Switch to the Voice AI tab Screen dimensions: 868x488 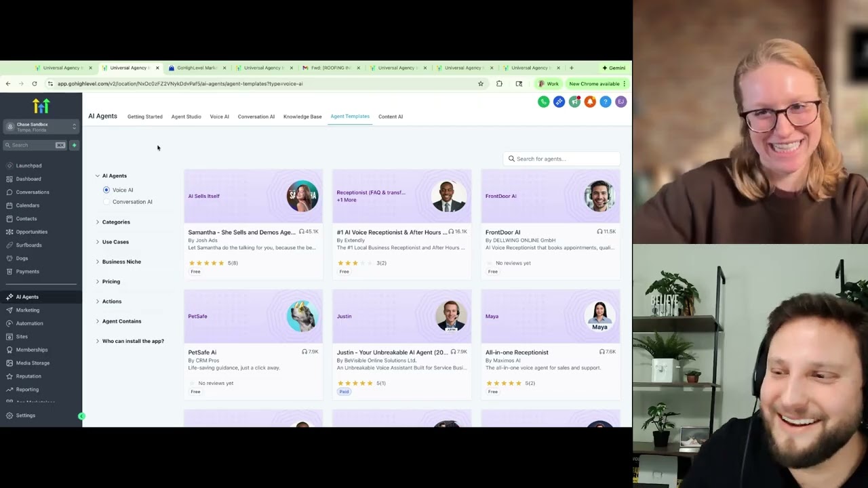coord(219,117)
